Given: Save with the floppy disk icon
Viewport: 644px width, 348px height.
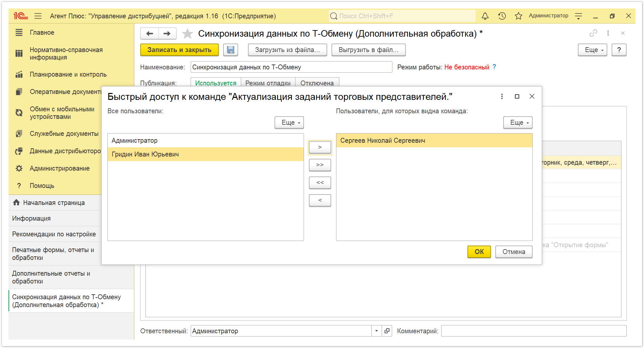Looking at the screenshot, I should 231,50.
